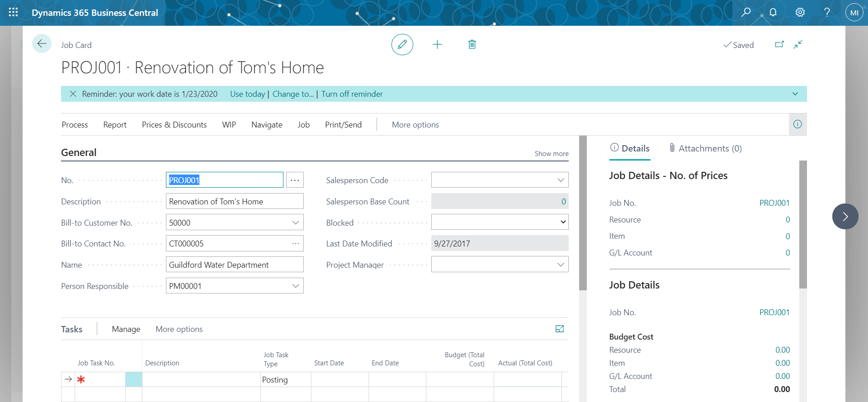Go to next record arrow

point(845,217)
